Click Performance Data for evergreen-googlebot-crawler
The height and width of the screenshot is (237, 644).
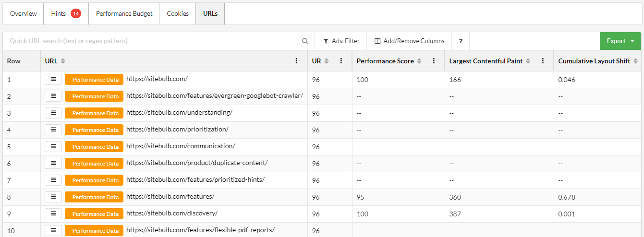tap(94, 96)
